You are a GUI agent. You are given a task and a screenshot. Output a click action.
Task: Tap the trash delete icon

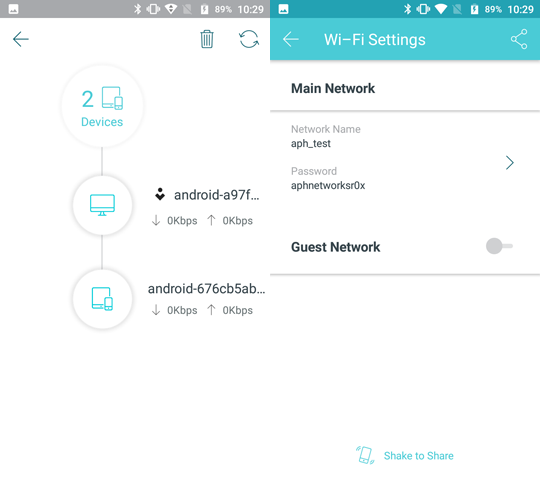(x=207, y=39)
